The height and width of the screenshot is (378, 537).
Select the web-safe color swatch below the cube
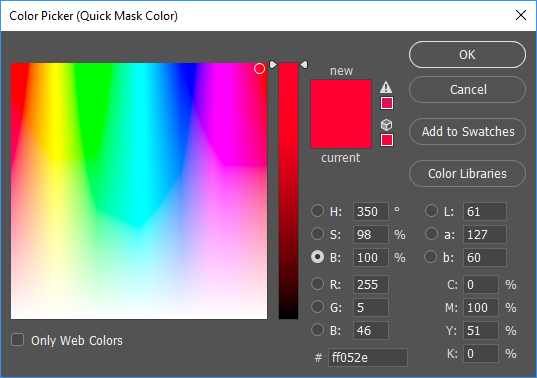point(387,140)
